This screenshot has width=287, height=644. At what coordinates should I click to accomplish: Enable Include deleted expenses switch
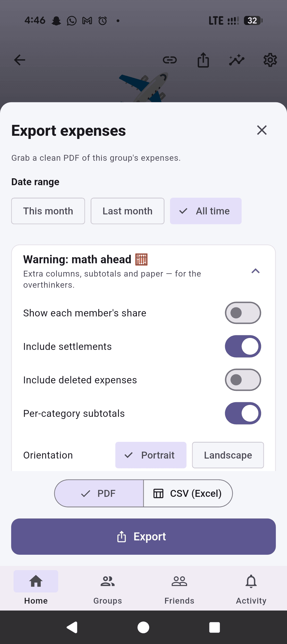(x=243, y=380)
